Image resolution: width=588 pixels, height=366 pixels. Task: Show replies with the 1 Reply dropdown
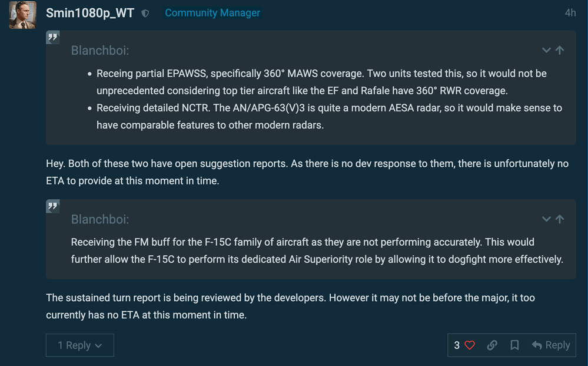pos(80,345)
